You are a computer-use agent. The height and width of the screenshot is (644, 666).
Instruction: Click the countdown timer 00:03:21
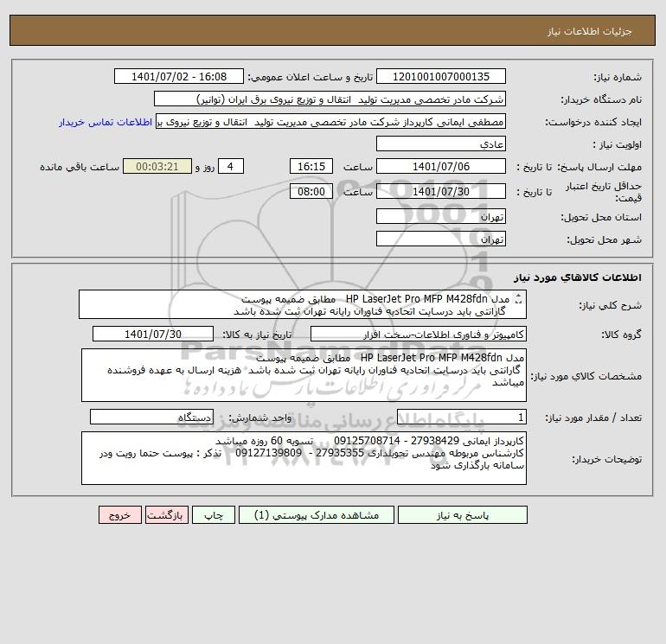pyautogui.click(x=157, y=167)
